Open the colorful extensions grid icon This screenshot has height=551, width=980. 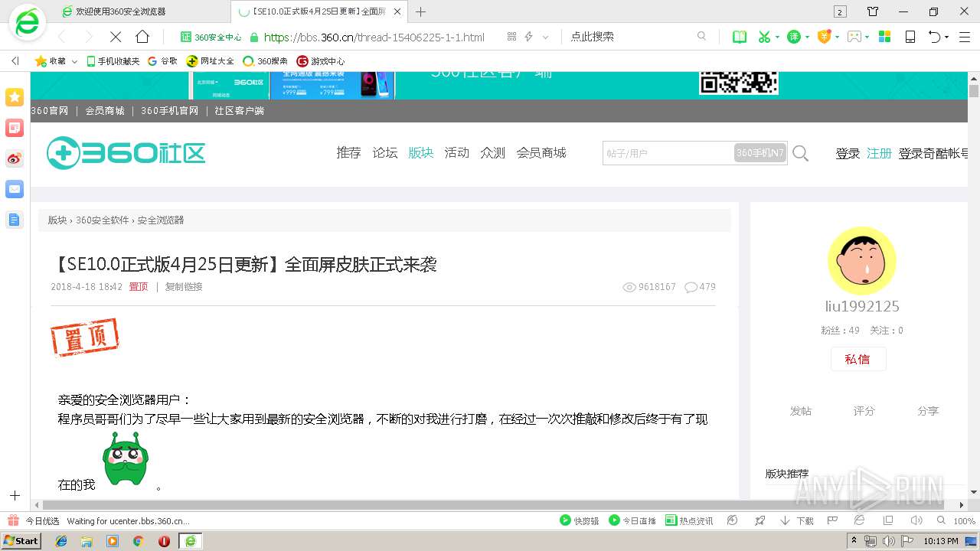884,37
